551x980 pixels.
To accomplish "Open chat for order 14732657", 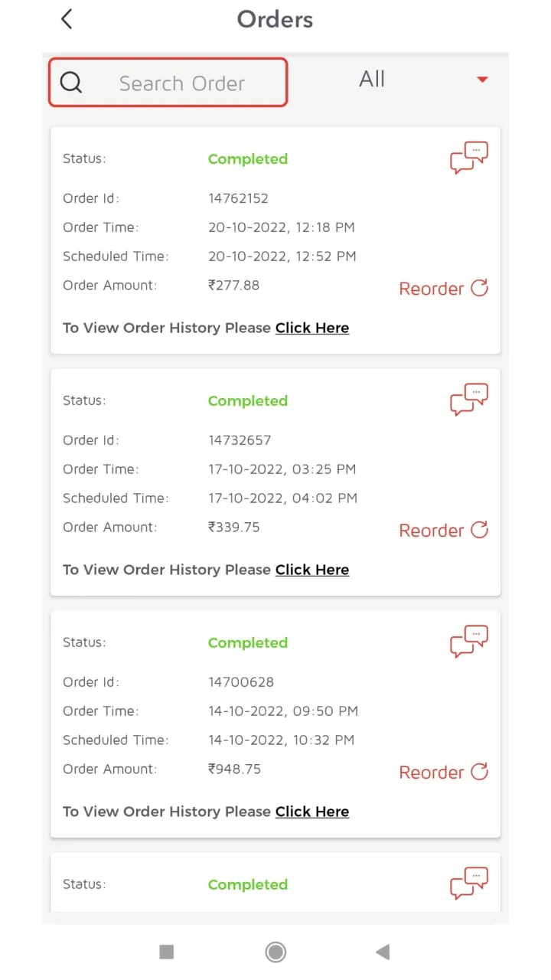I will click(x=468, y=400).
